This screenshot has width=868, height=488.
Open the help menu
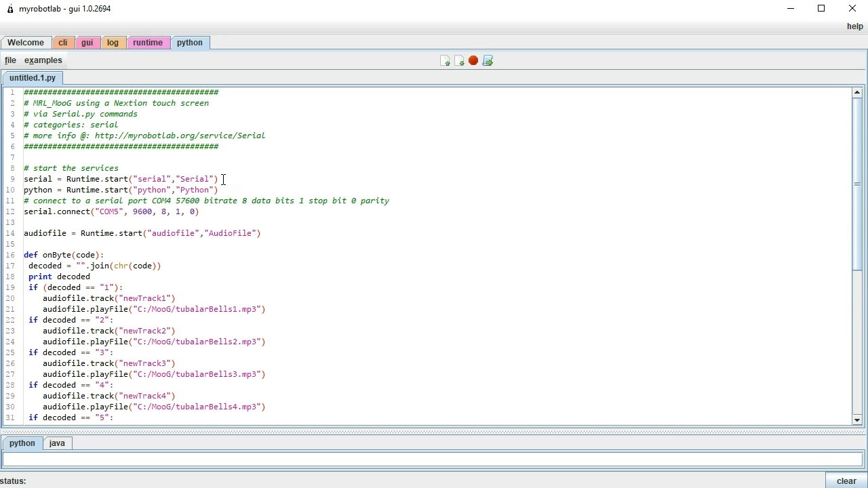(x=855, y=26)
